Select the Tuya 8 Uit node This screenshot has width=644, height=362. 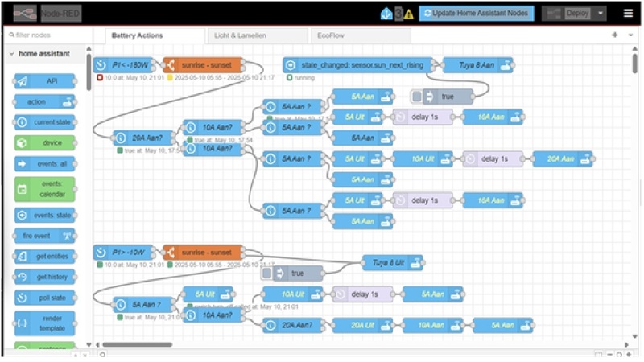point(393,263)
